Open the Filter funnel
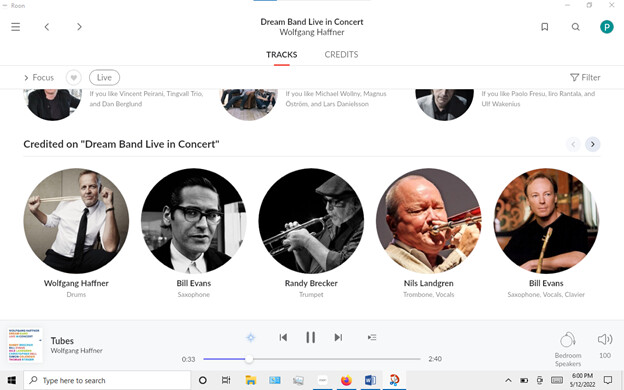The image size is (624, 390). point(585,78)
